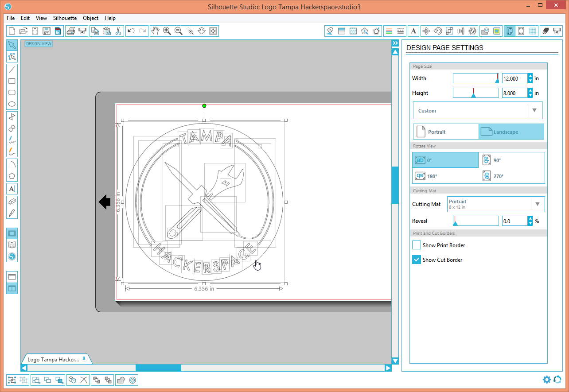Open the Align objects panel
The width and height of the screenshot is (569, 392).
pyautogui.click(x=460, y=31)
